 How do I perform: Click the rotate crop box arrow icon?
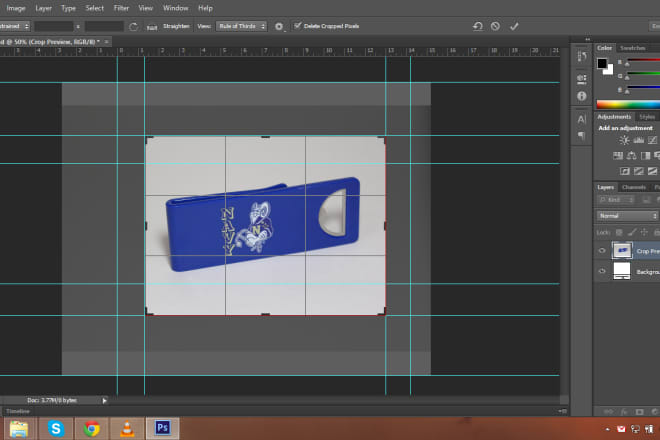click(x=133, y=27)
